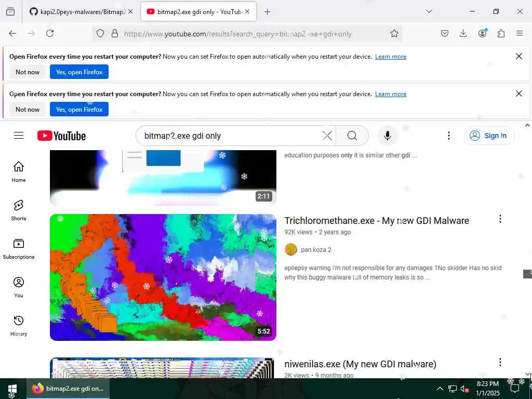Open Learn more link in first notification
Viewport: 532px width, 399px height.
point(391,57)
